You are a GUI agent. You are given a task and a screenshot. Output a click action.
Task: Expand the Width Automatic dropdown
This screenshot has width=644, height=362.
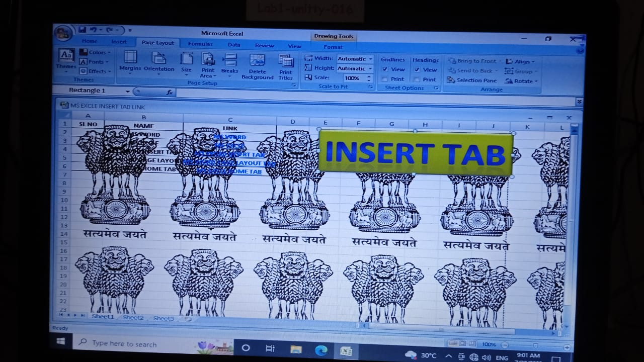(x=370, y=59)
